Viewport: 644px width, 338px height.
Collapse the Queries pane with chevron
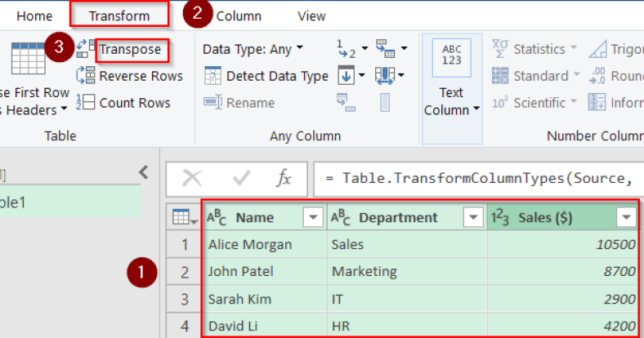click(143, 172)
